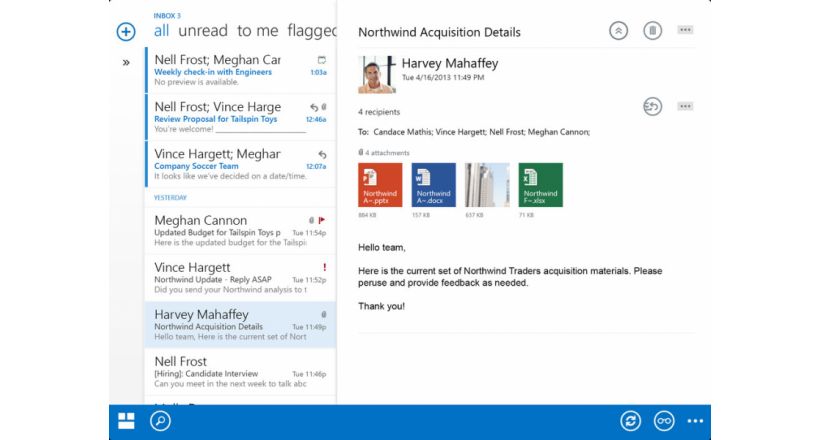
Task: Click Harvey Mahaffey's profile photo
Action: 377,75
